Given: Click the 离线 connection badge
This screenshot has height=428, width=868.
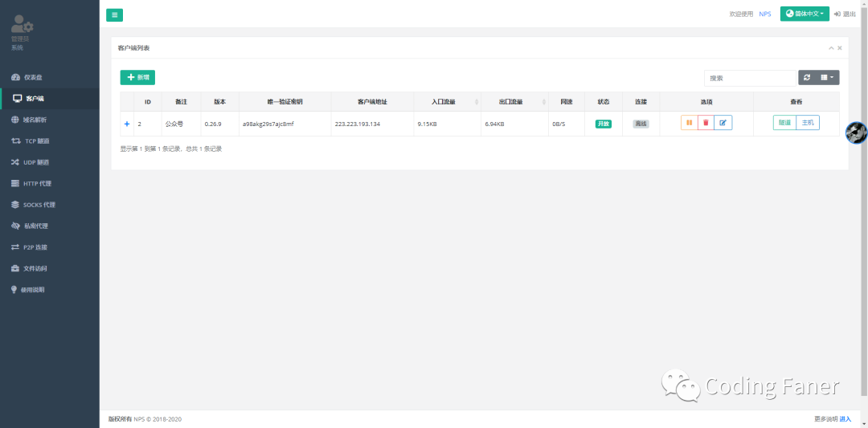Looking at the screenshot, I should tap(641, 124).
